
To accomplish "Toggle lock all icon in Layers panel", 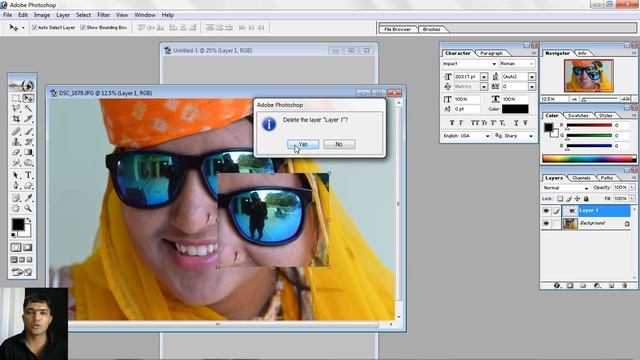I will click(586, 199).
